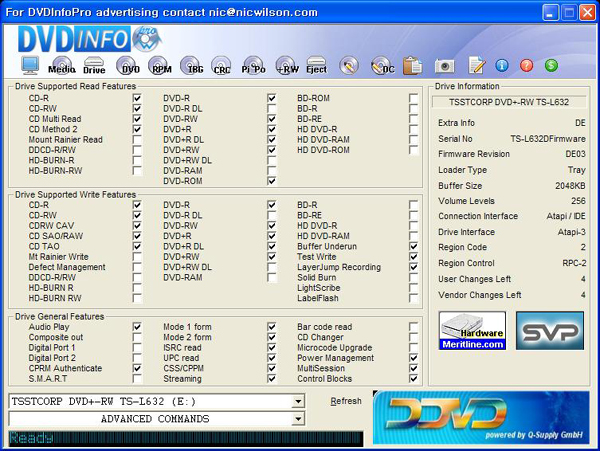Click the Connection Interface label
Screen dimensions: 600x451
[478, 216]
